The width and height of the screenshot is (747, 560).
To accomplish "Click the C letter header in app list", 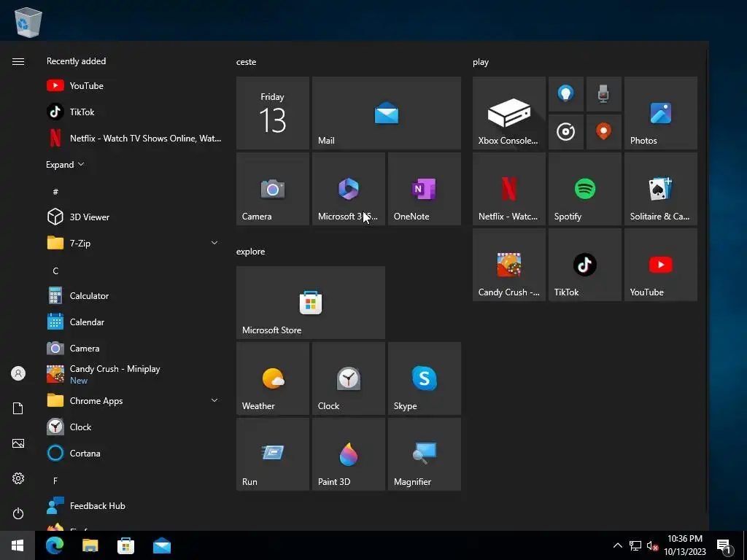I will [55, 271].
